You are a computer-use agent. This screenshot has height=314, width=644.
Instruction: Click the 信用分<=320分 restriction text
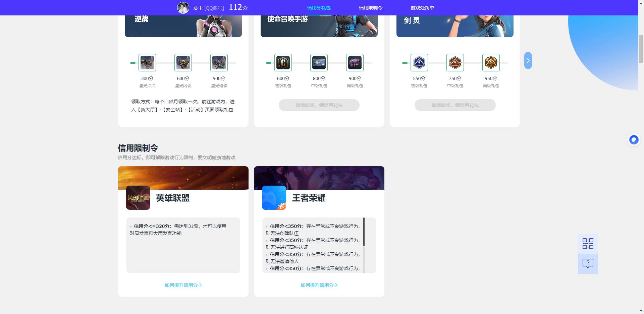pos(178,230)
